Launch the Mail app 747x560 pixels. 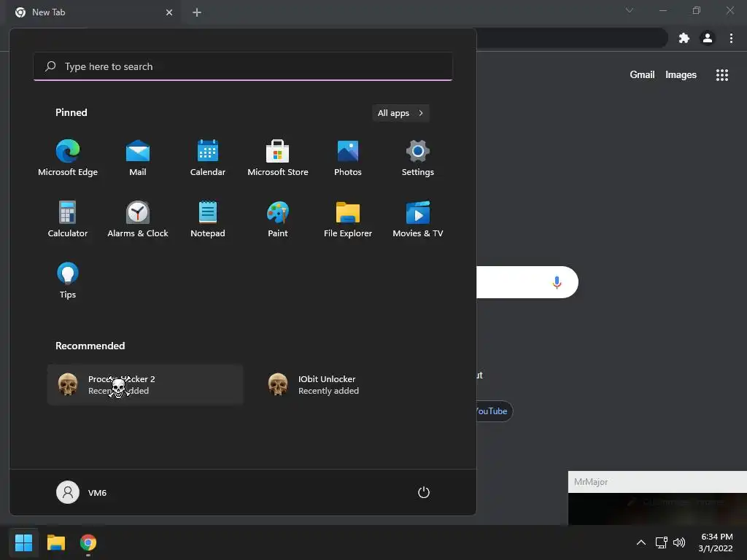(138, 158)
